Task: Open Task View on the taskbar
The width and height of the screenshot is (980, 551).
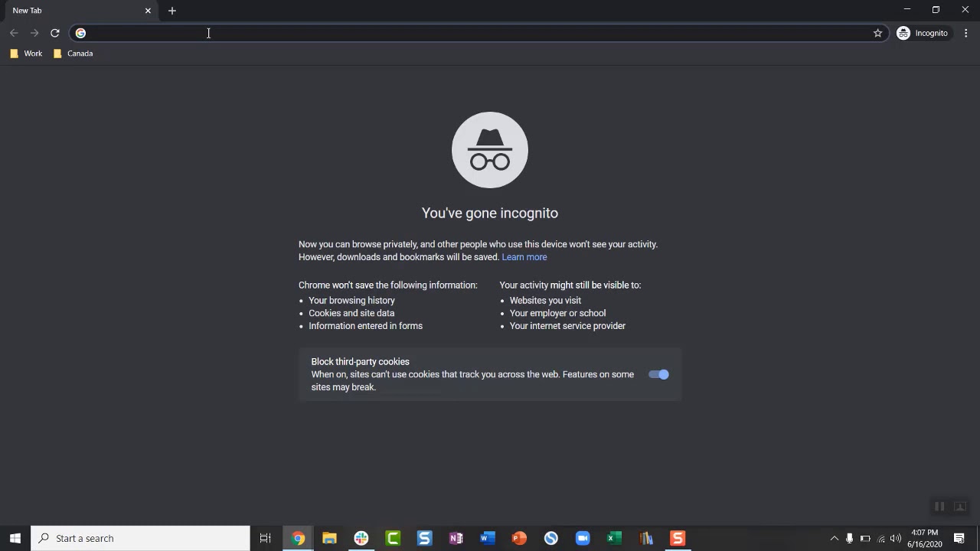Action: point(266,538)
